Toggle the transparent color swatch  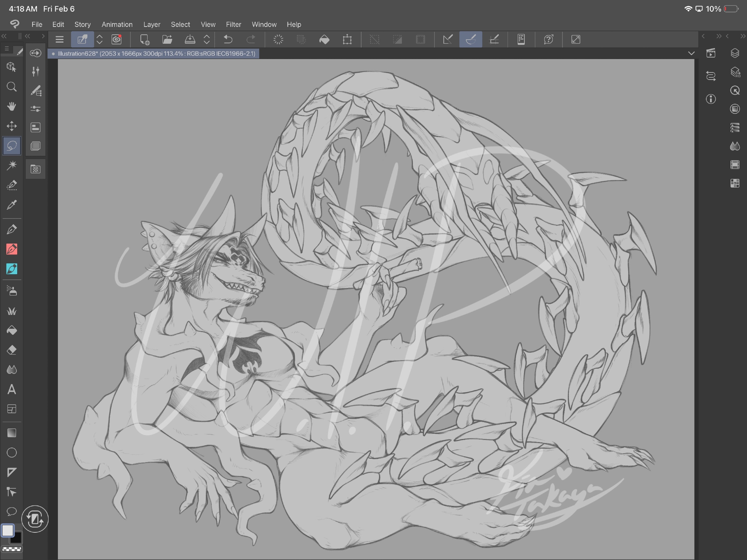click(12, 549)
